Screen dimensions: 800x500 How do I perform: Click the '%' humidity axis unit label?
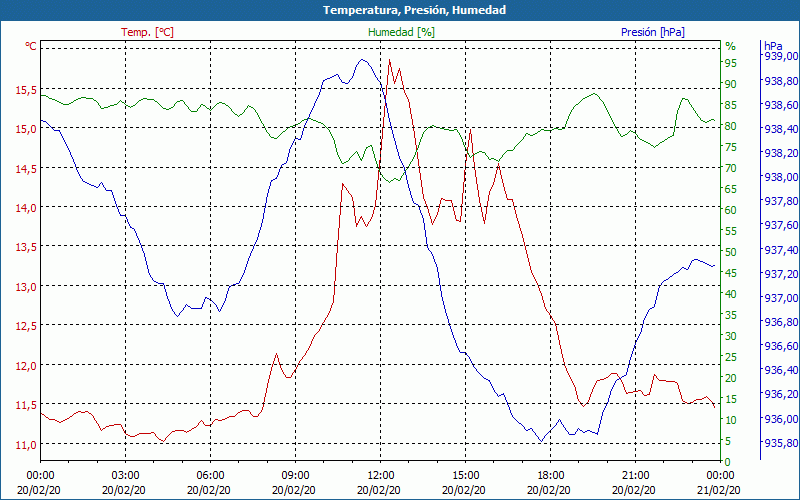pos(731,46)
